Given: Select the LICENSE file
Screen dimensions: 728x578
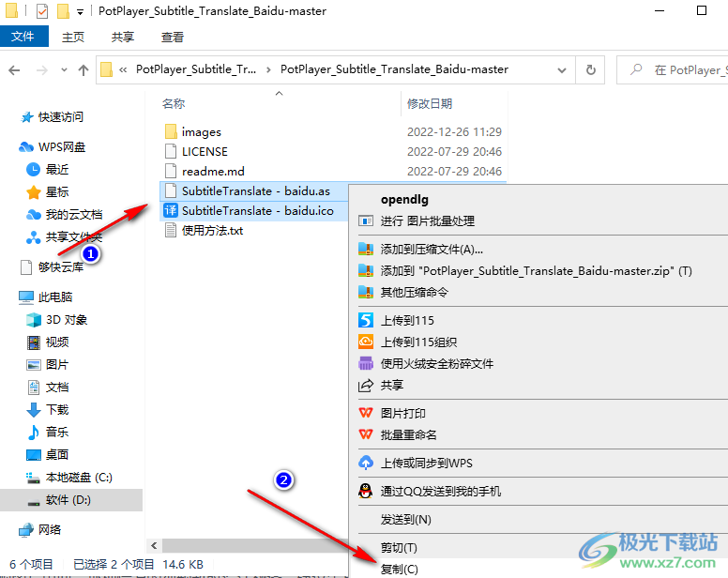Looking at the screenshot, I should (205, 152).
